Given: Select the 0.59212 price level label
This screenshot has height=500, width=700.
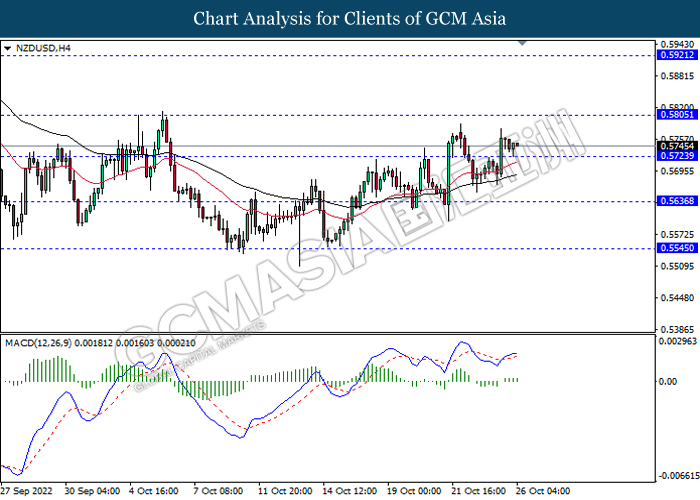Looking at the screenshot, I should [x=677, y=55].
